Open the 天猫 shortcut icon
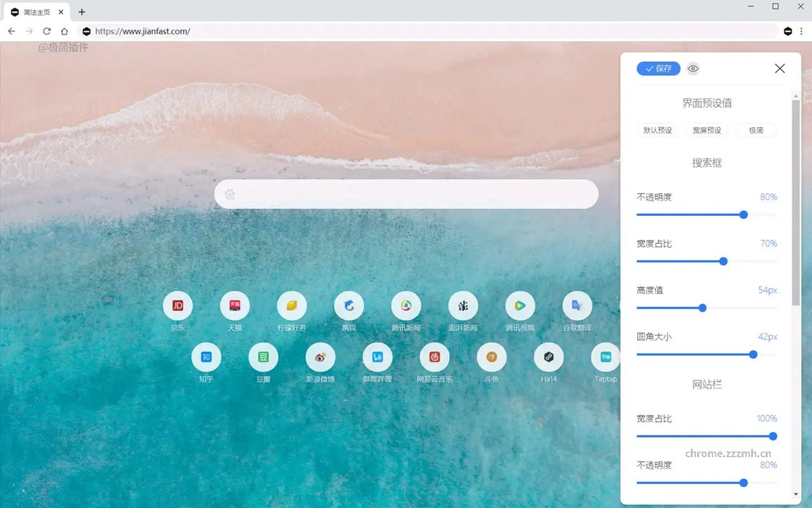The width and height of the screenshot is (812, 508). 235,306
